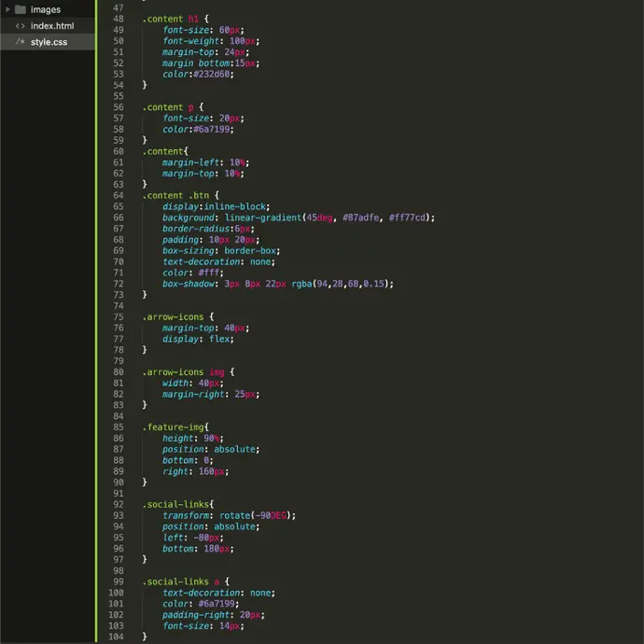Click 'linear-gradient' in the background declaration
The width and height of the screenshot is (644, 644).
tap(263, 217)
